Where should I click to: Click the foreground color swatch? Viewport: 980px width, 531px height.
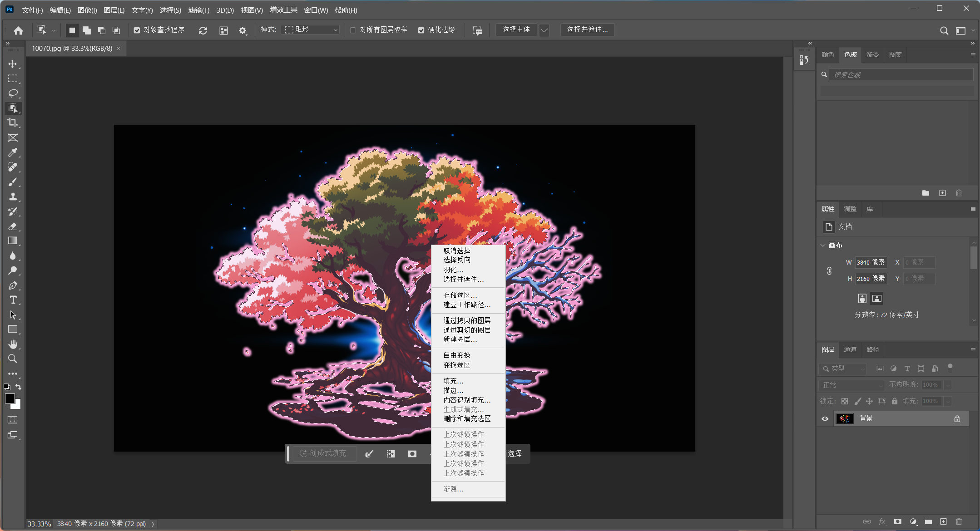[x=10, y=398]
